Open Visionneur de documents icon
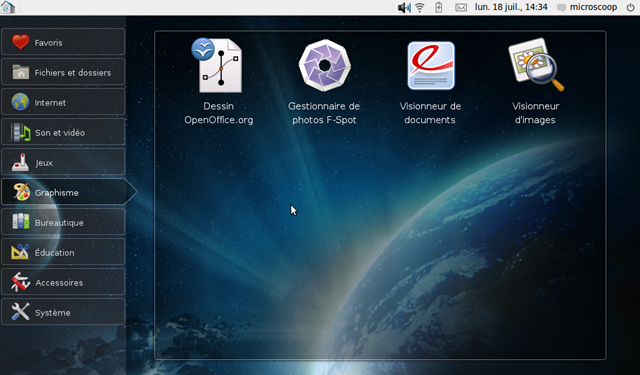 tap(431, 65)
